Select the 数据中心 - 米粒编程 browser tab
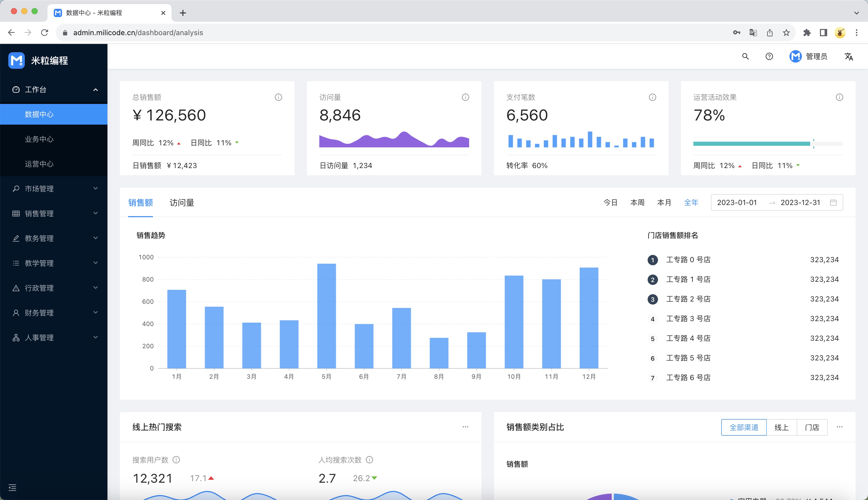The height and width of the screenshot is (500, 868). click(x=110, y=13)
